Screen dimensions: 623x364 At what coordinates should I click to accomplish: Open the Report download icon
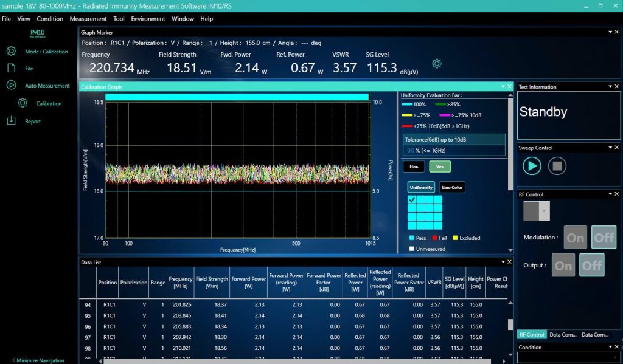click(11, 121)
